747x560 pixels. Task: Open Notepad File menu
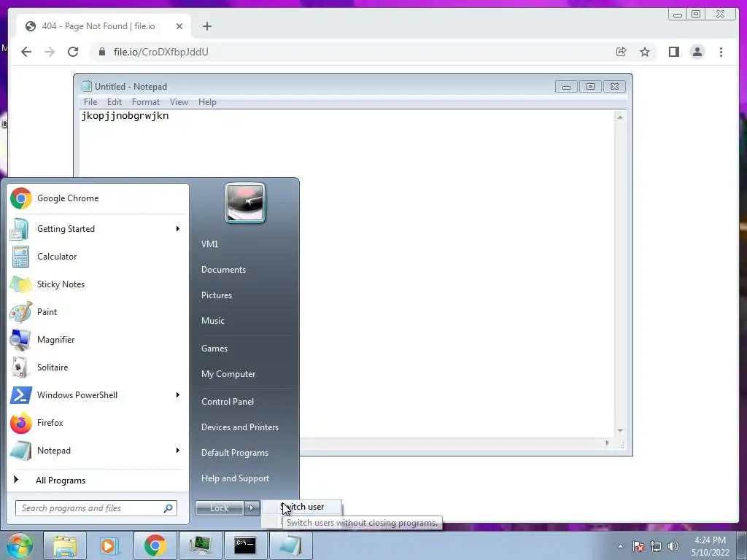click(90, 102)
